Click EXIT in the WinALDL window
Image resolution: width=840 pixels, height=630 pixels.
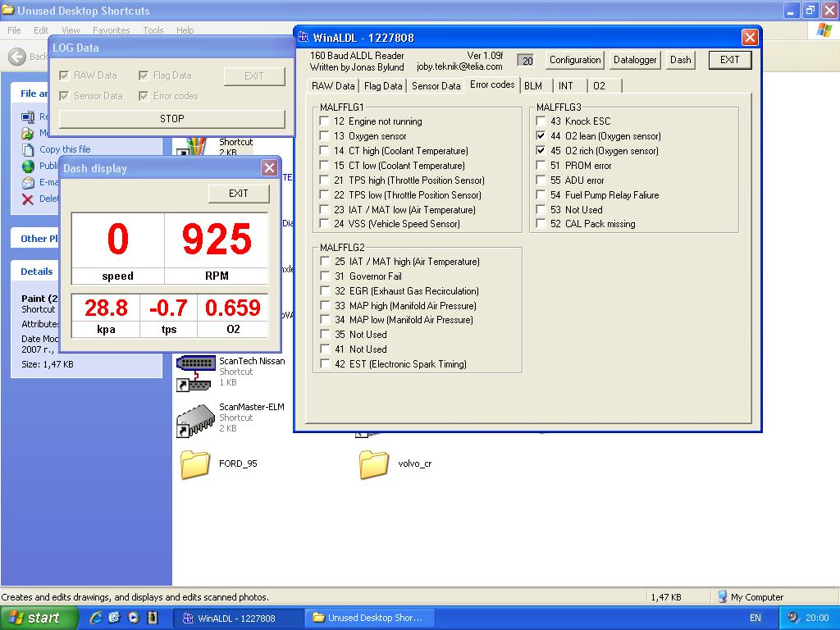(729, 60)
